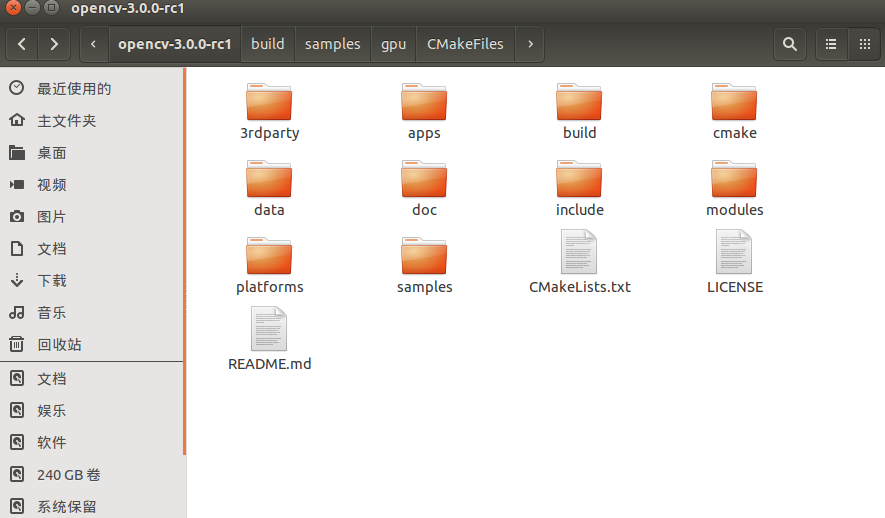Jump to samples in path bar
Image resolution: width=885 pixels, height=518 pixels.
coord(332,44)
